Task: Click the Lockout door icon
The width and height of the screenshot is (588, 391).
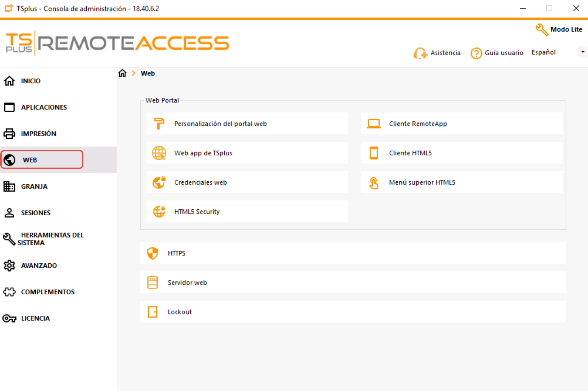Action: 153,312
